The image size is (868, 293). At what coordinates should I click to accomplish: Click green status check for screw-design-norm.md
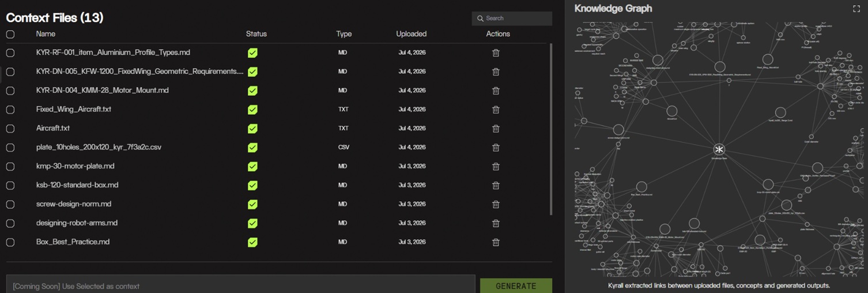(x=252, y=205)
